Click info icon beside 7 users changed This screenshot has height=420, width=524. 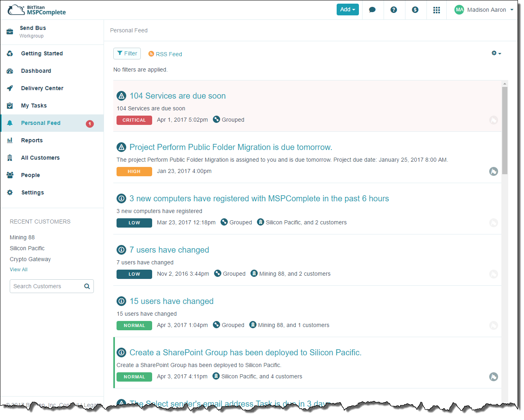tap(121, 250)
